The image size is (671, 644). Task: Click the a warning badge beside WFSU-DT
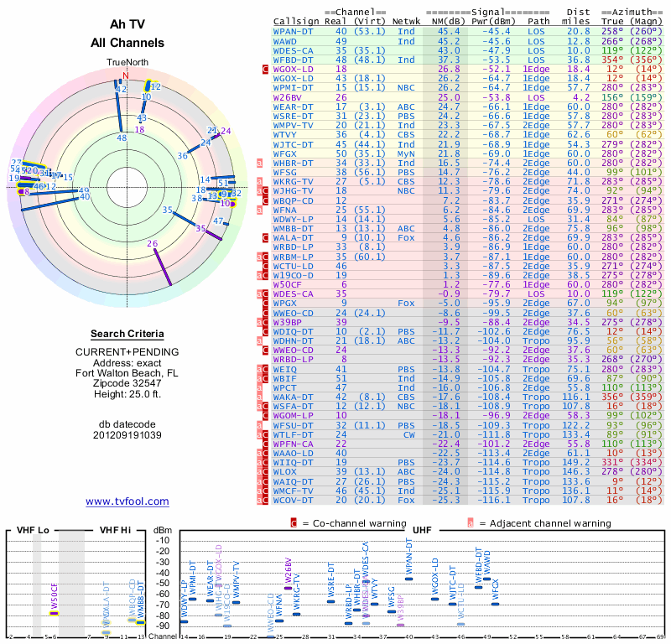[259, 425]
